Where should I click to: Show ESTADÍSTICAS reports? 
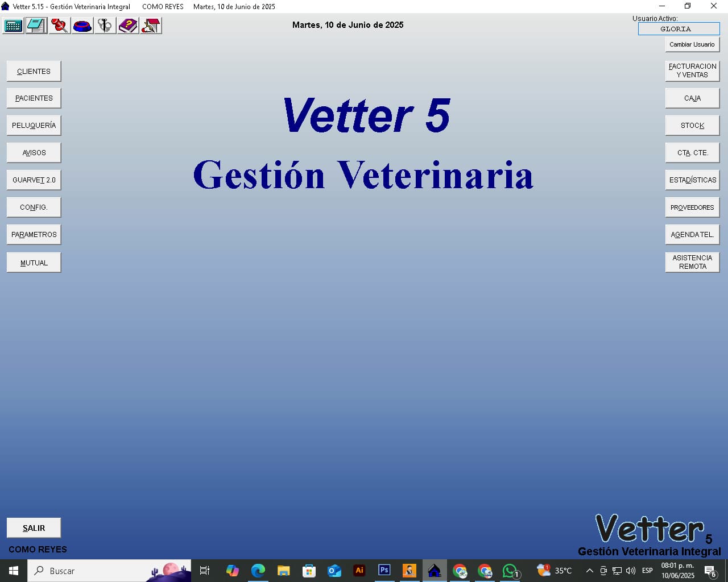click(692, 180)
